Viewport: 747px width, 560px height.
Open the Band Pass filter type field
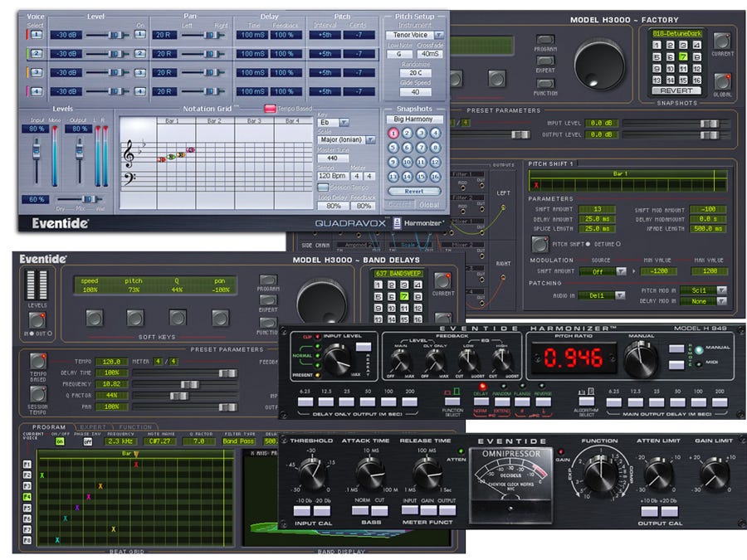239,441
